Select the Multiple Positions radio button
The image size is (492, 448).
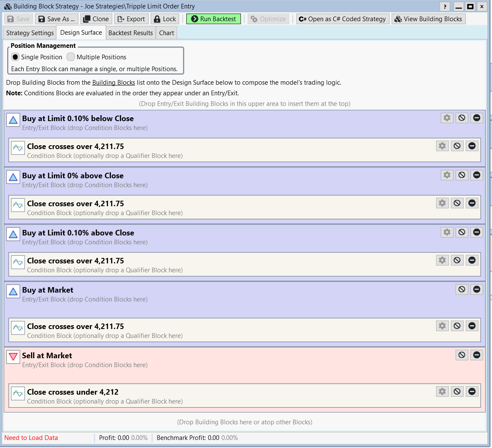71,57
